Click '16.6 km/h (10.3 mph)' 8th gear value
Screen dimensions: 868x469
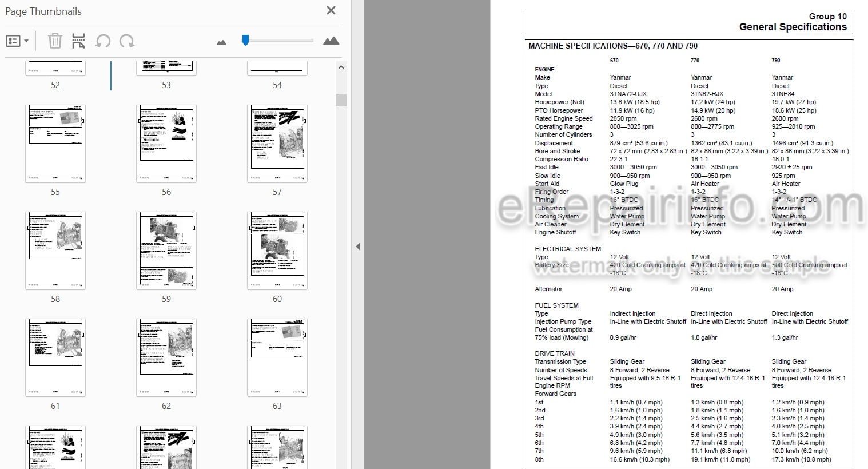coord(639,459)
